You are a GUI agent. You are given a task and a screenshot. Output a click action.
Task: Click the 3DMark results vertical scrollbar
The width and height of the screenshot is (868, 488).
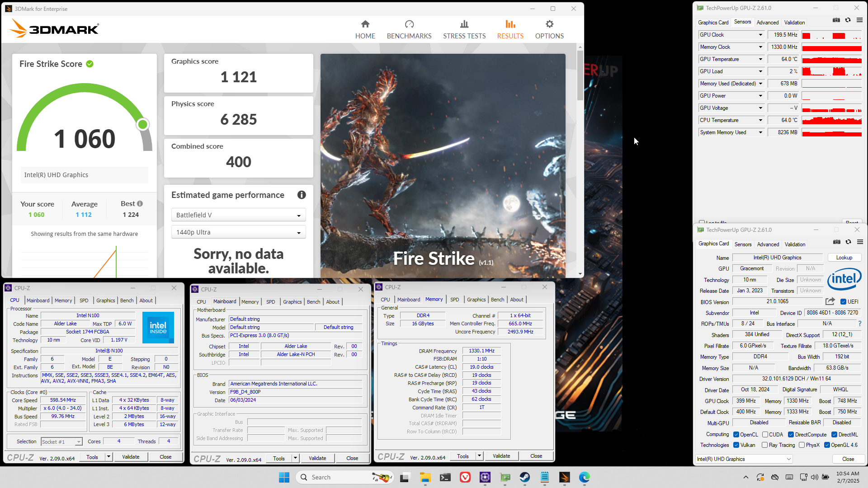coord(580,75)
